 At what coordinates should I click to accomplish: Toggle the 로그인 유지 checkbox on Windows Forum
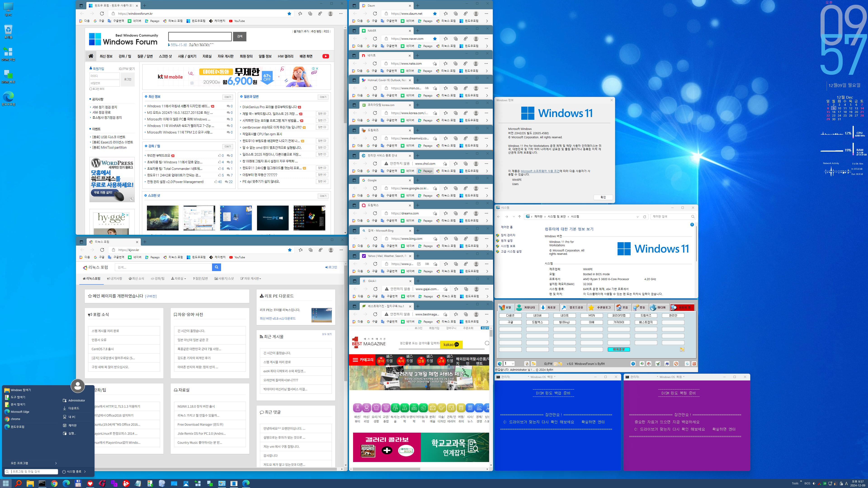[x=91, y=89]
